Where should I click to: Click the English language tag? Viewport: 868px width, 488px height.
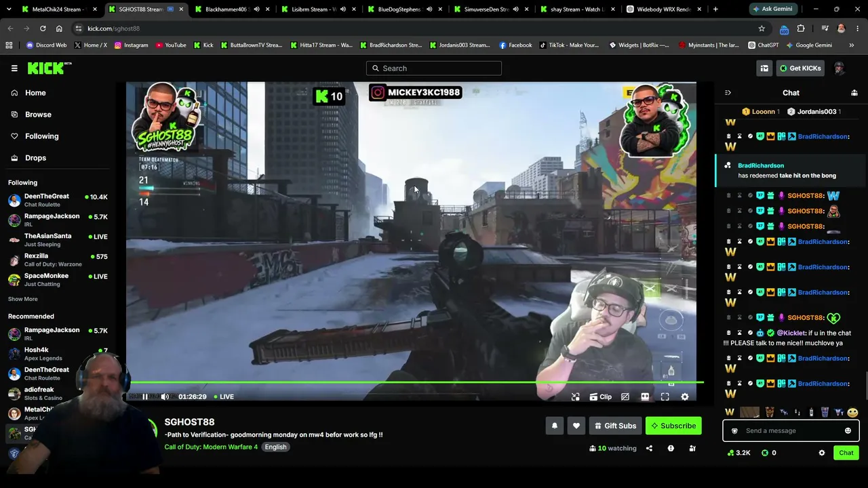(275, 447)
